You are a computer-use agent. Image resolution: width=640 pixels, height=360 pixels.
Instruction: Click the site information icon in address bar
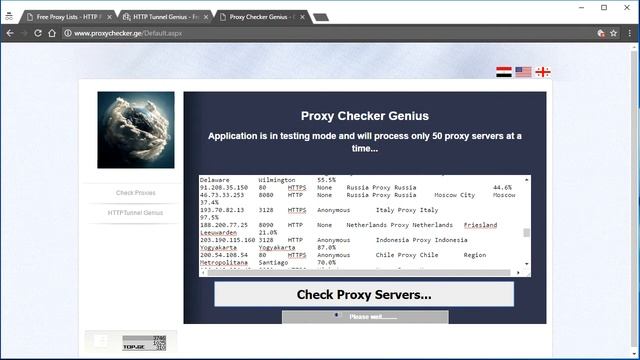pos(67,33)
